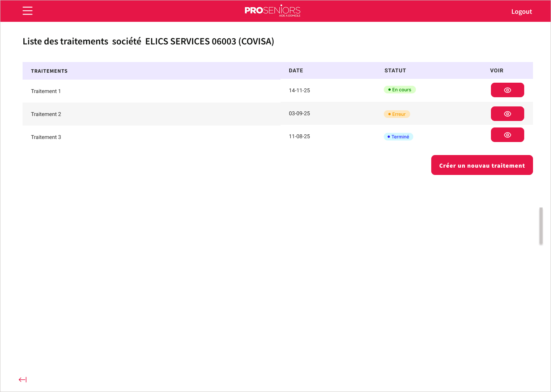Click the vertical scrollbar thumb
This screenshot has width=551, height=392.
pyautogui.click(x=541, y=226)
